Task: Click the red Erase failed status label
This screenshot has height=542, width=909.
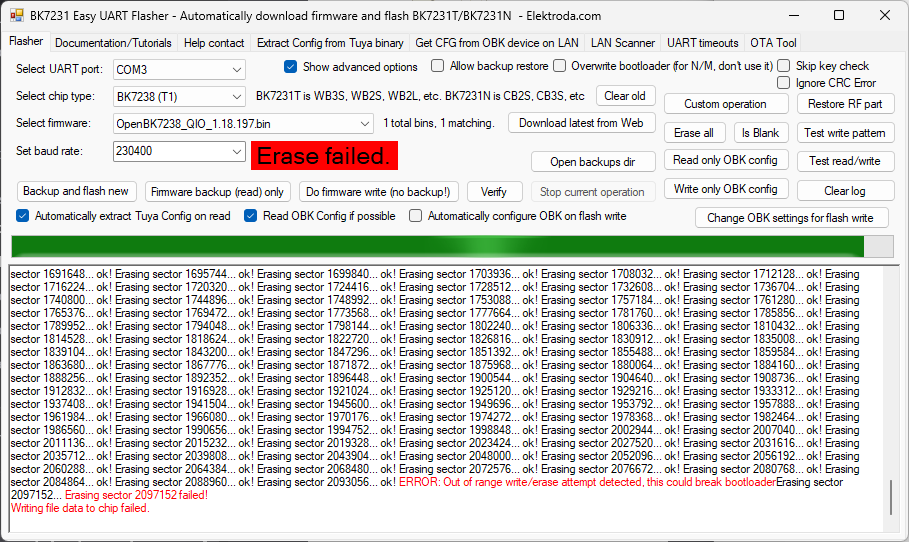Action: click(x=324, y=156)
